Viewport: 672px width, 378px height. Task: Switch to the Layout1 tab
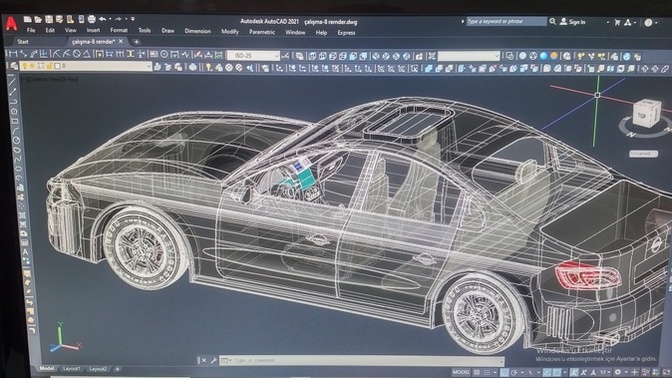pos(72,369)
